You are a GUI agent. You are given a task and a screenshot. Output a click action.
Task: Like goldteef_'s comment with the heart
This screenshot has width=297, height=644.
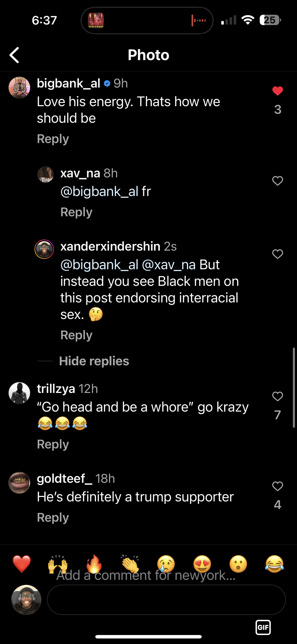[x=277, y=486]
